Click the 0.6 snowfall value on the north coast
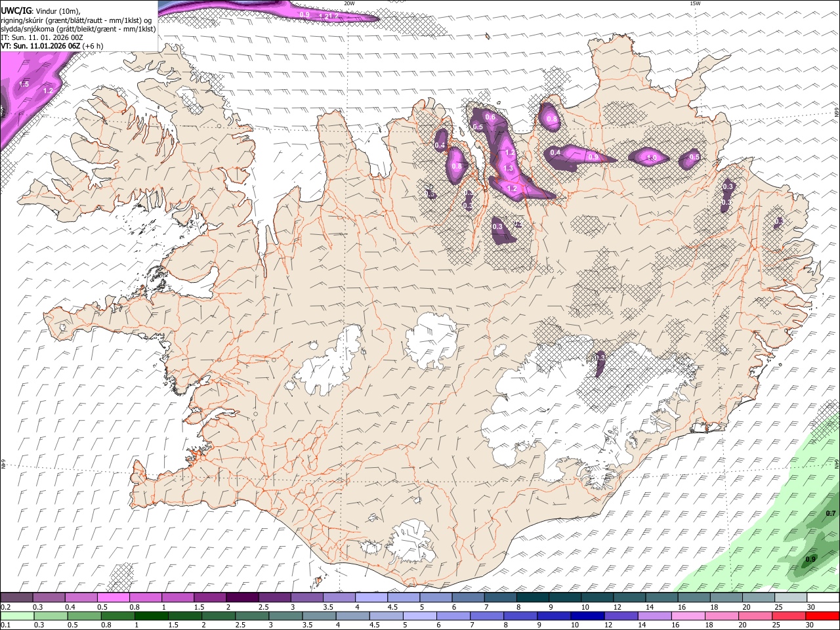 click(x=490, y=117)
